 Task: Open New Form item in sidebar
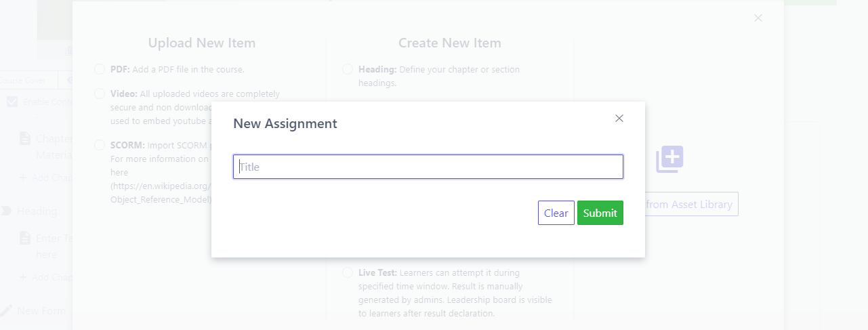(41, 310)
